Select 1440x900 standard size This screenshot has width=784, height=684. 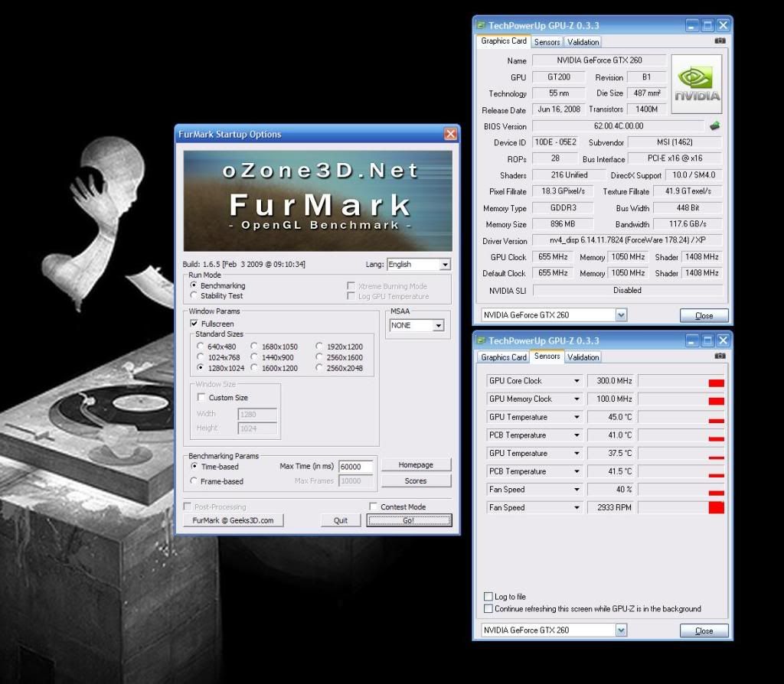(254, 357)
